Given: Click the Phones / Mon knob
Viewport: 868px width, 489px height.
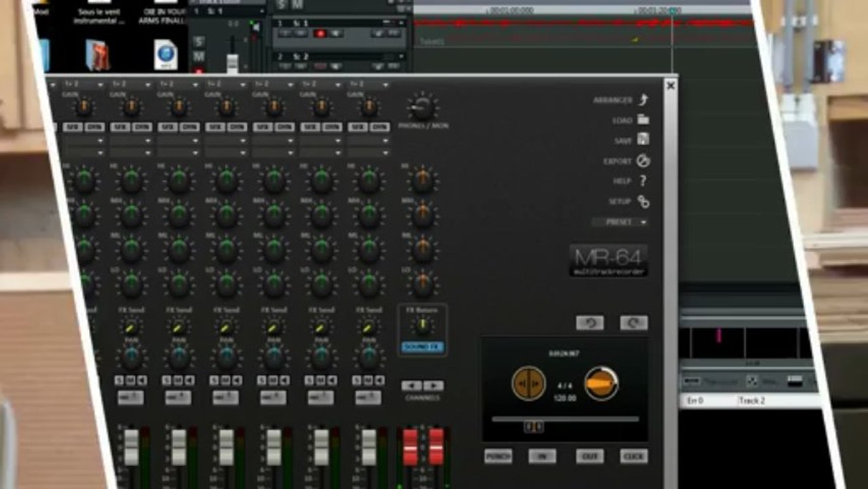Looking at the screenshot, I should tap(422, 107).
